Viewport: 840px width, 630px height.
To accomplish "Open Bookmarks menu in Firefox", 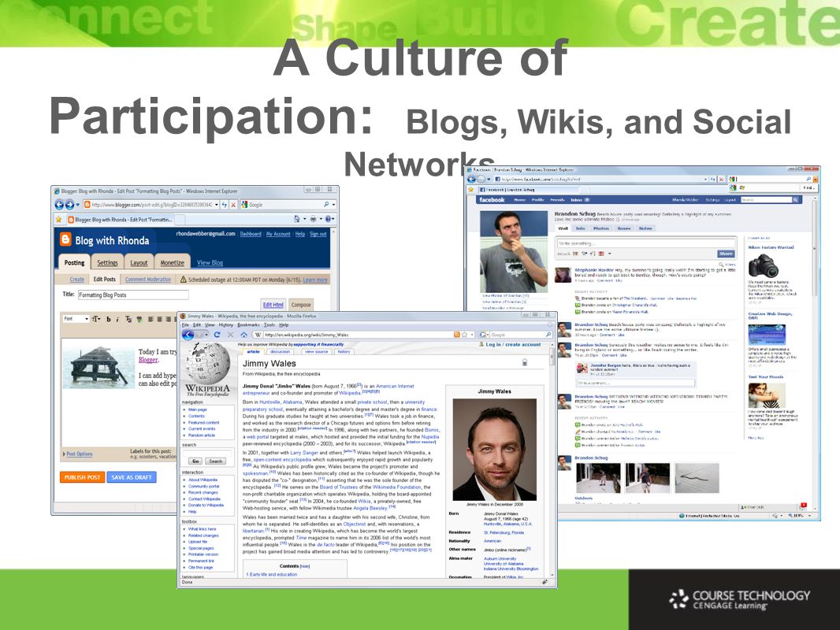I will tap(248, 325).
